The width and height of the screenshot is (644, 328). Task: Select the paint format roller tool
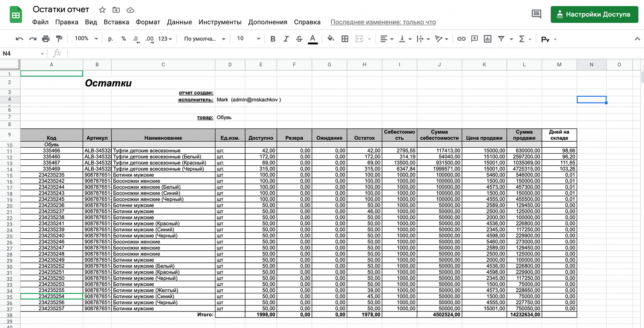tap(59, 39)
